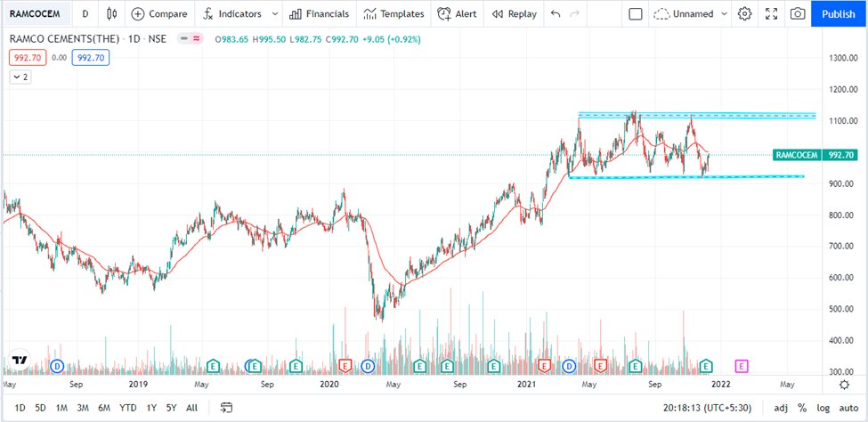Toggle percent scale mode

[802, 408]
